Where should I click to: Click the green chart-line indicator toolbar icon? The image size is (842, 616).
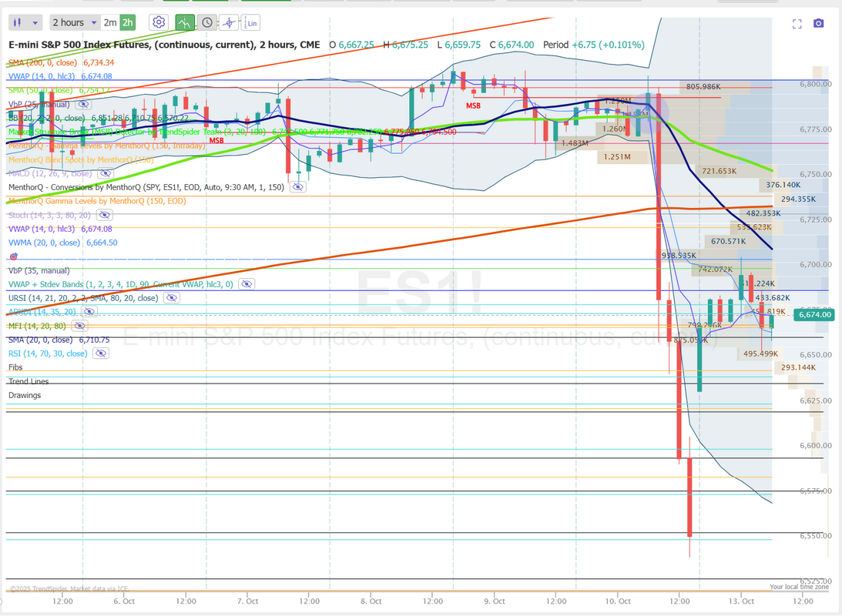coord(184,22)
